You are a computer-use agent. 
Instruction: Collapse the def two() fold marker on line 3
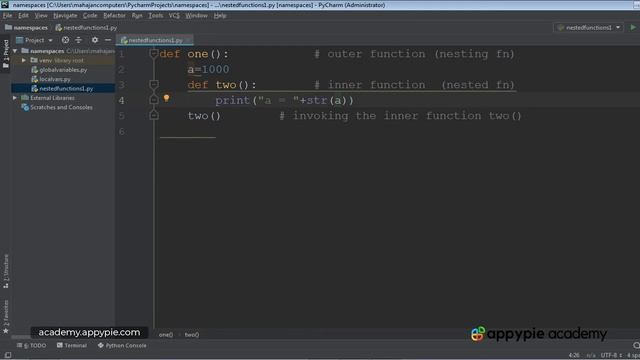pyautogui.click(x=154, y=84)
